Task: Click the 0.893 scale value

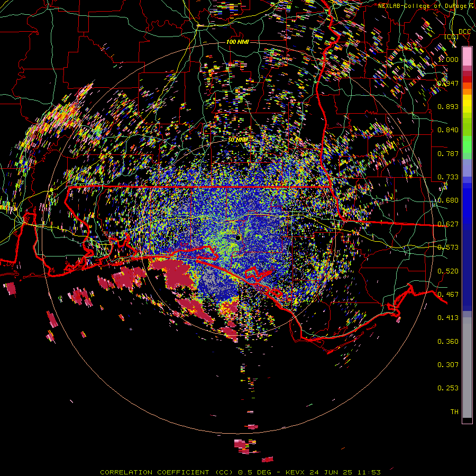Action: [448, 106]
